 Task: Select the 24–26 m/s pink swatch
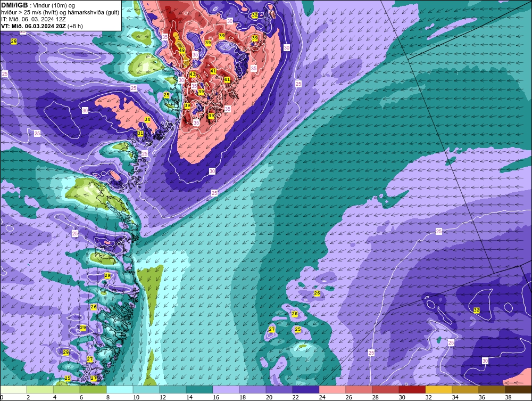pos(332,389)
